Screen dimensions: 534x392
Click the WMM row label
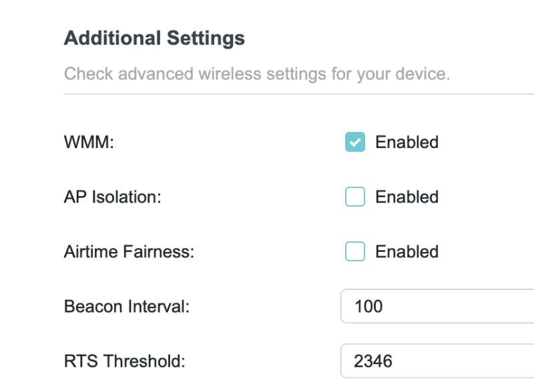pyautogui.click(x=89, y=142)
